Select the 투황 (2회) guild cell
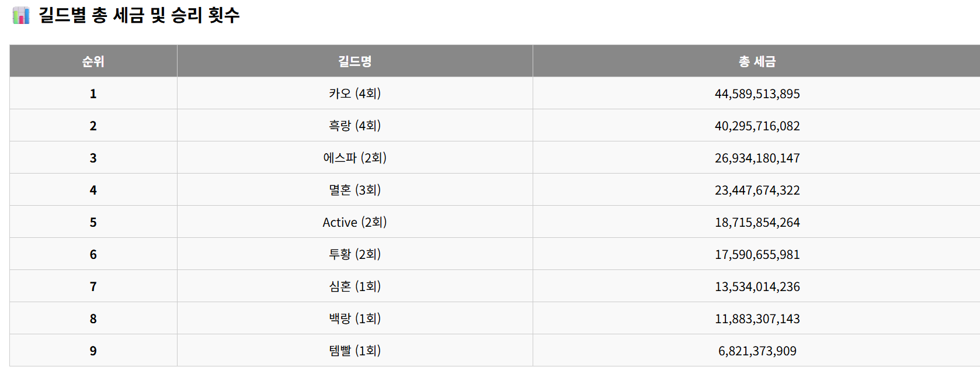The width and height of the screenshot is (980, 391). [x=355, y=254]
